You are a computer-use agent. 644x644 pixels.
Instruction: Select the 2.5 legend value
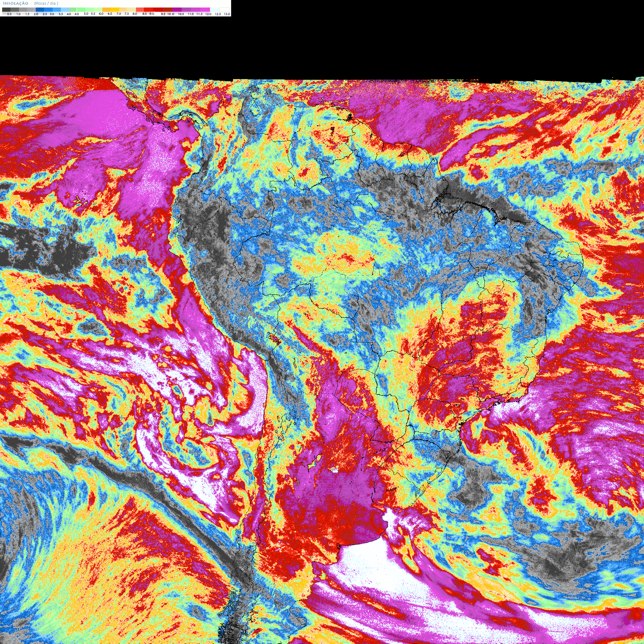coord(45,14)
